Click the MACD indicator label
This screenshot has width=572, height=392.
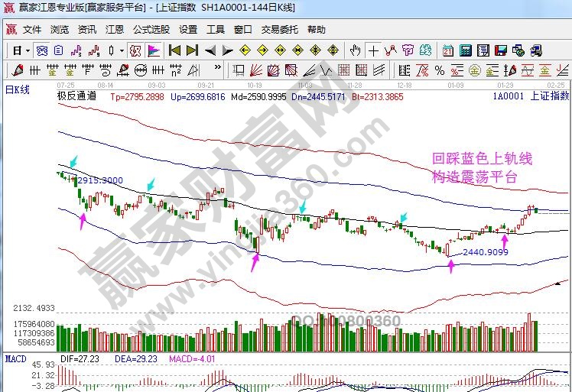(x=15, y=358)
